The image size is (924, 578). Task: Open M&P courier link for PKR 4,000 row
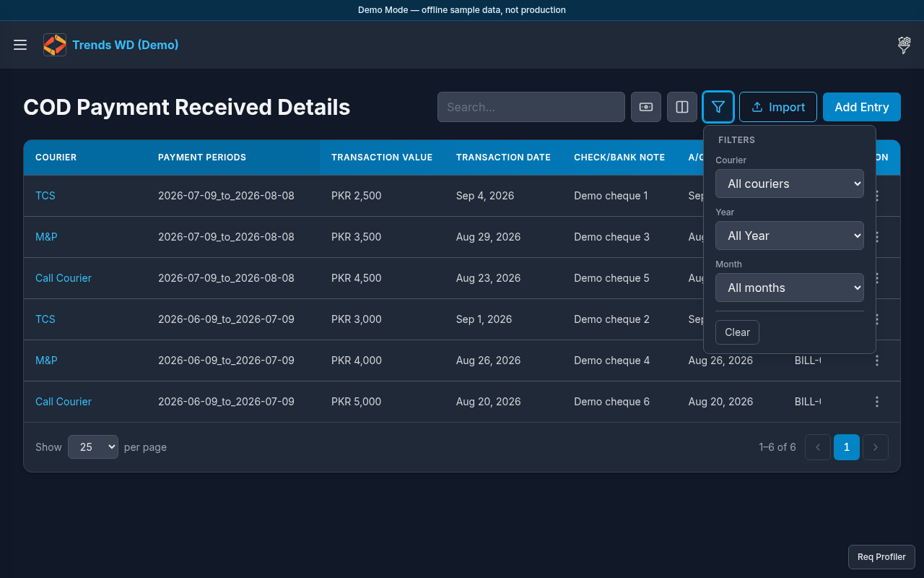tap(46, 361)
